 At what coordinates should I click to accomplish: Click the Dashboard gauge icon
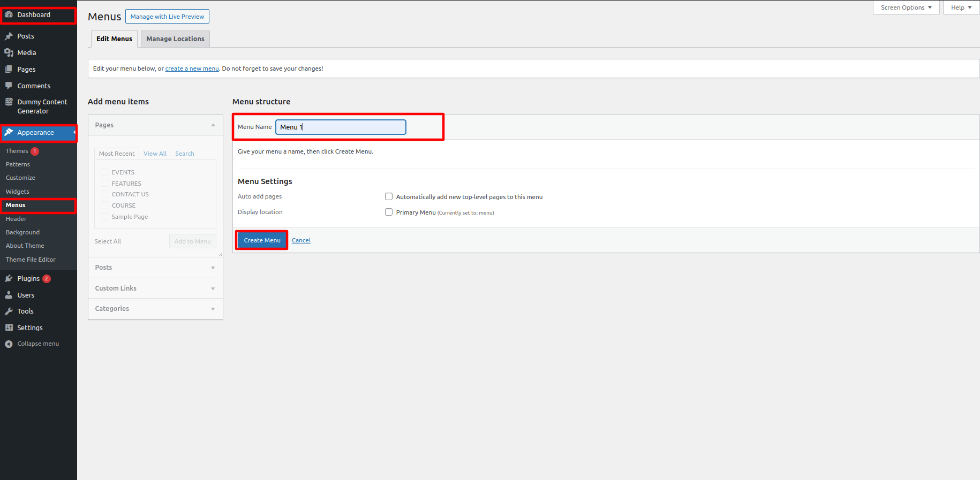click(x=9, y=15)
